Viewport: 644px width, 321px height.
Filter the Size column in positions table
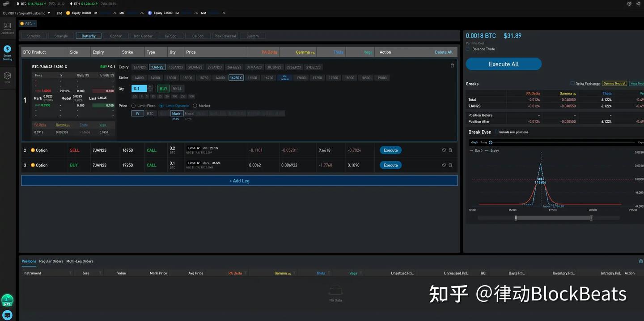[x=100, y=273]
